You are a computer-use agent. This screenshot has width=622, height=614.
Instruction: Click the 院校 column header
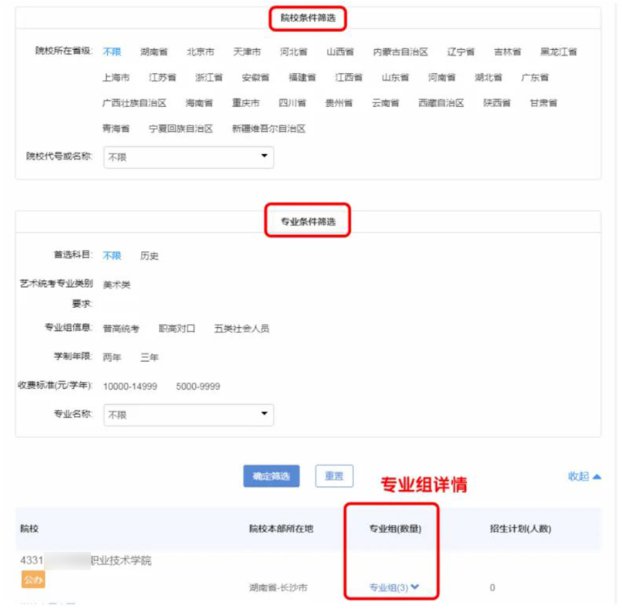click(29, 528)
